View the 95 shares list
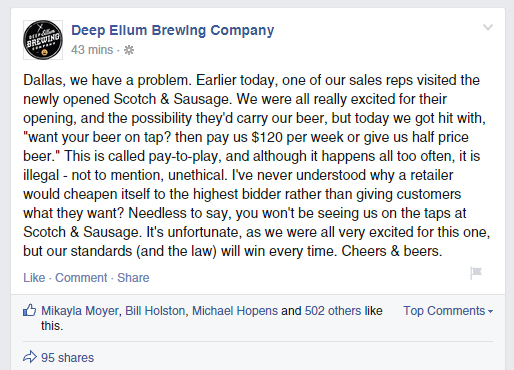 pyautogui.click(x=67, y=358)
